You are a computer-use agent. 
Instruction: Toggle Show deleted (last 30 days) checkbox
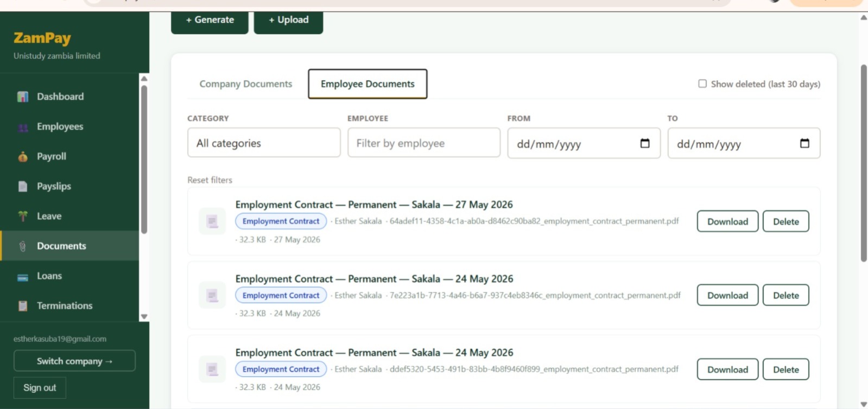pyautogui.click(x=702, y=84)
